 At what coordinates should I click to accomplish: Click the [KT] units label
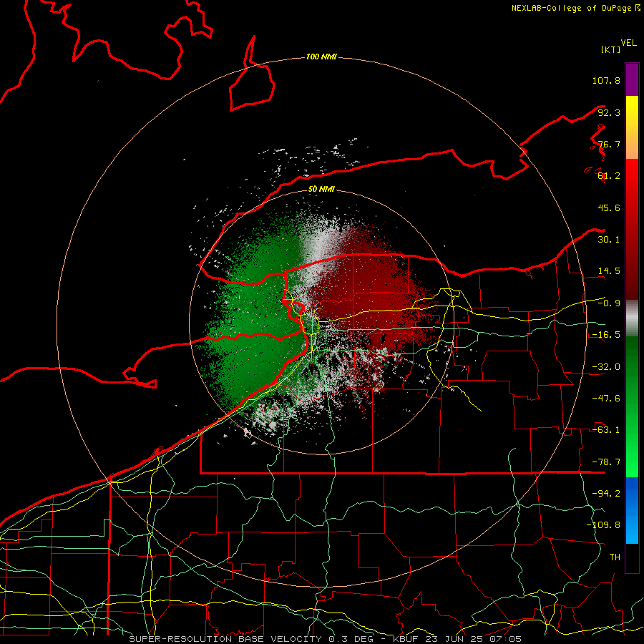click(x=611, y=49)
